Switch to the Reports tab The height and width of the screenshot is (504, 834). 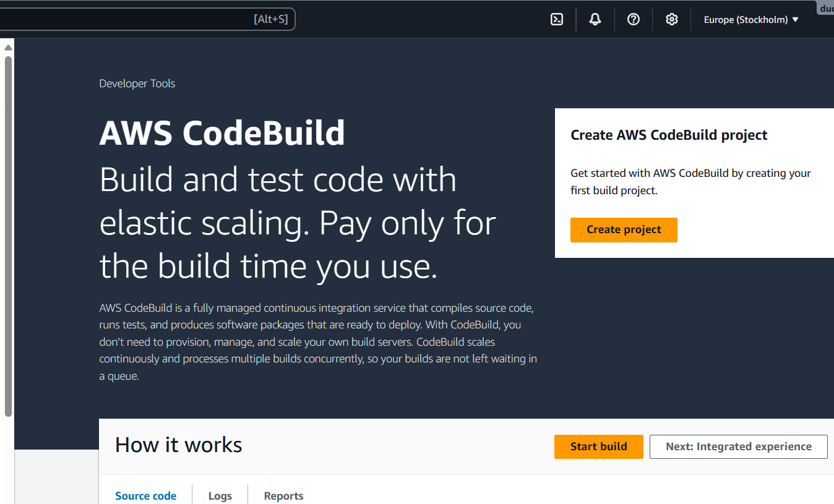pyautogui.click(x=283, y=495)
